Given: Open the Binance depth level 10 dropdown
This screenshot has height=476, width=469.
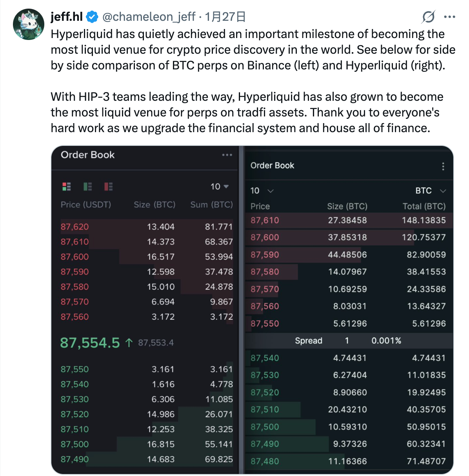Looking at the screenshot, I should point(220,187).
